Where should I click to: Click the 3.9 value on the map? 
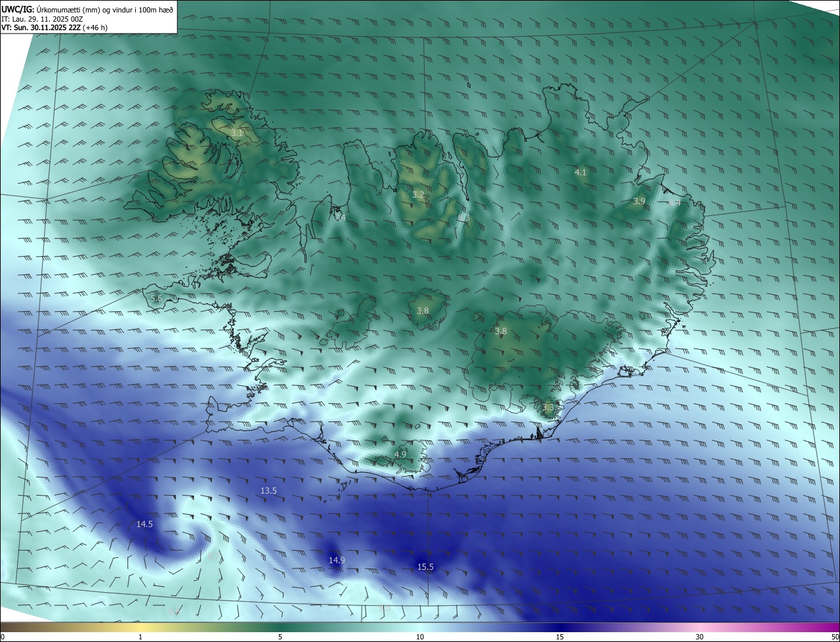click(x=639, y=201)
